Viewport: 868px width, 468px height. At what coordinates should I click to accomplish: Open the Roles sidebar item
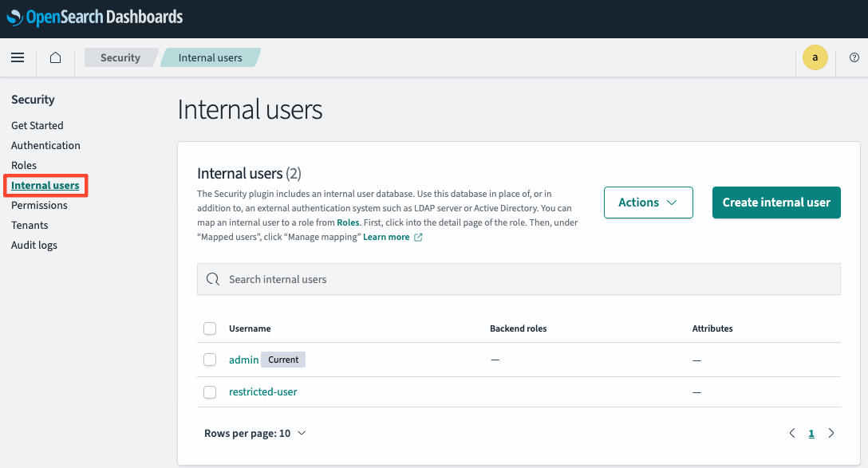coord(24,165)
